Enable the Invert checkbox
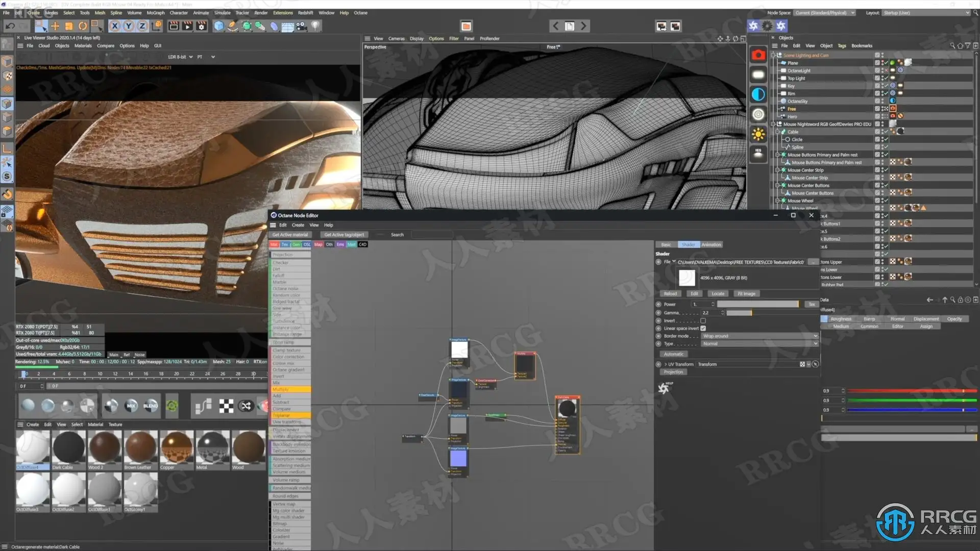 pyautogui.click(x=703, y=321)
